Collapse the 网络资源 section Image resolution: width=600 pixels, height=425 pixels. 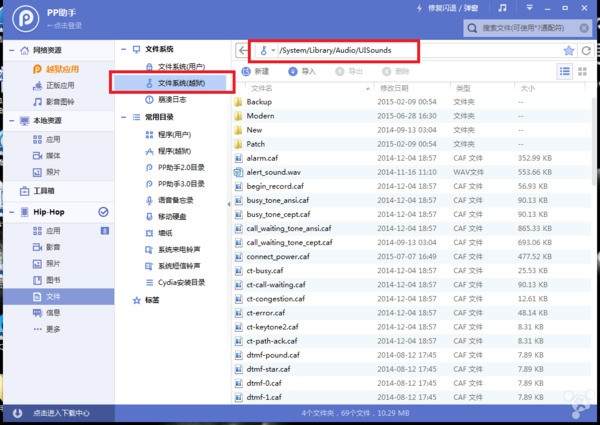point(11,50)
